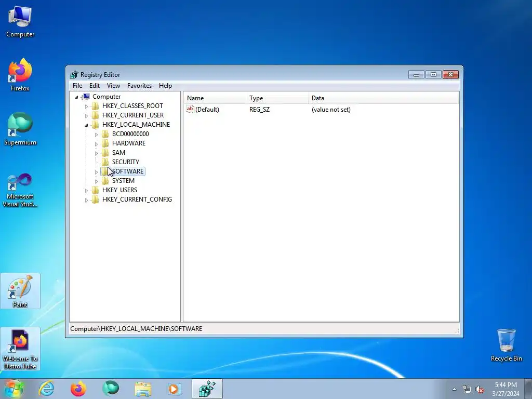Launch Firefox from the taskbar

point(78,389)
